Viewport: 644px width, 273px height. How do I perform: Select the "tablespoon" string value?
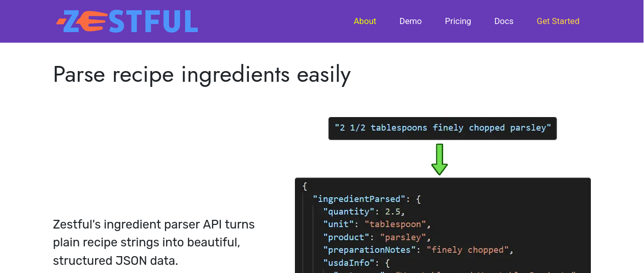pos(395,224)
